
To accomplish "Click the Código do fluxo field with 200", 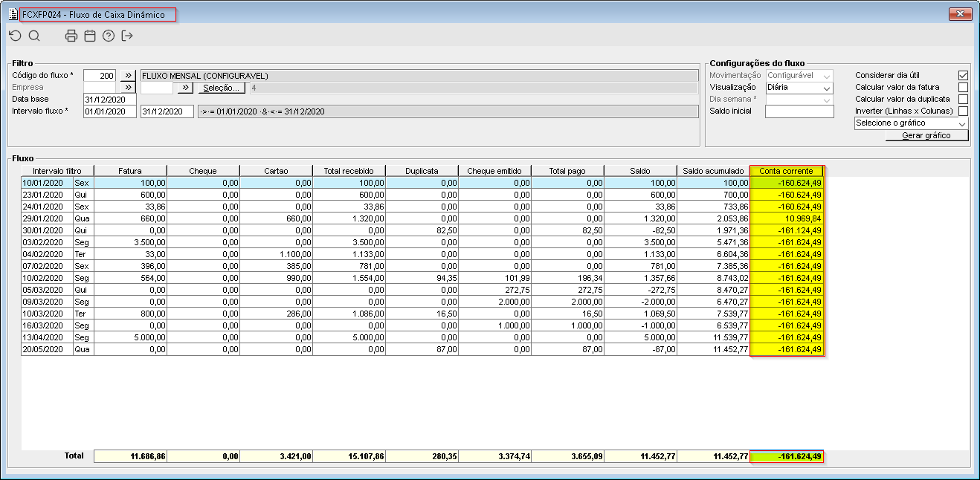I will [x=100, y=76].
